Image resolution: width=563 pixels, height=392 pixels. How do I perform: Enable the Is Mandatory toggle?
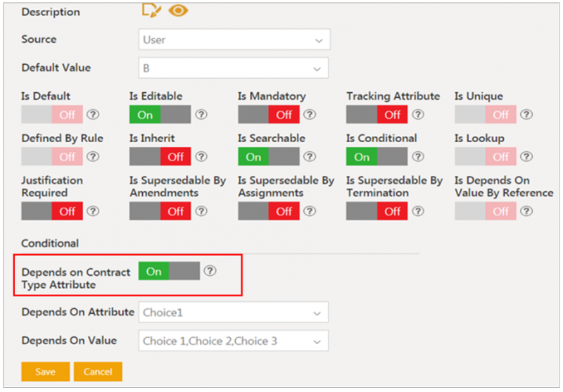[269, 115]
